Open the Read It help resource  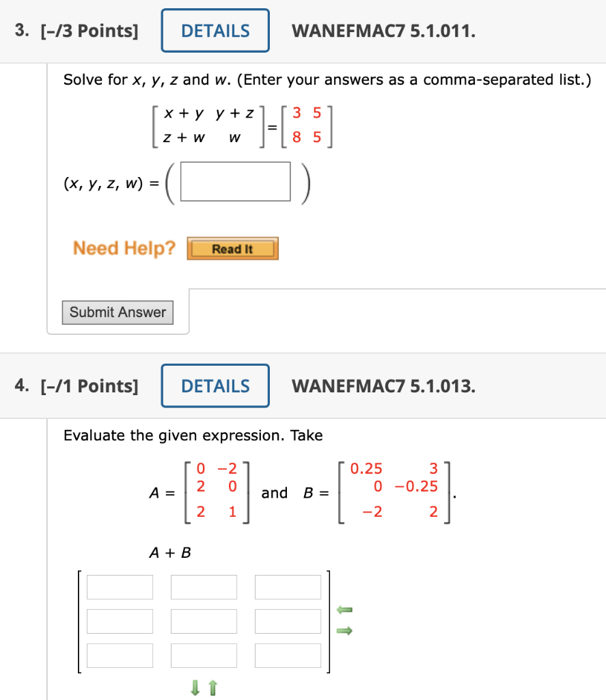tap(232, 248)
